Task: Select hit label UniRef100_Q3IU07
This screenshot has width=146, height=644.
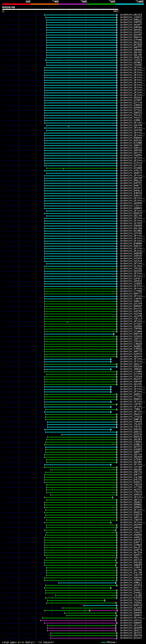Action: tap(131, 638)
